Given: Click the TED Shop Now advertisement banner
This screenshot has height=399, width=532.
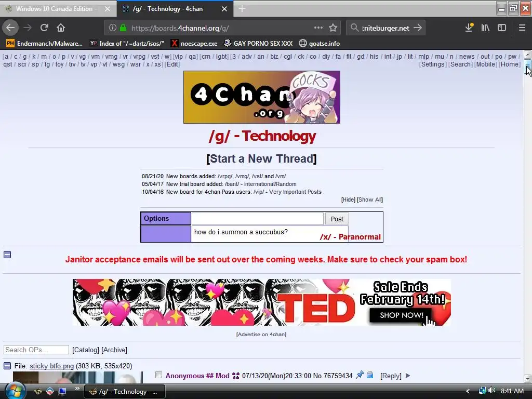Looking at the screenshot, I should 262,302.
